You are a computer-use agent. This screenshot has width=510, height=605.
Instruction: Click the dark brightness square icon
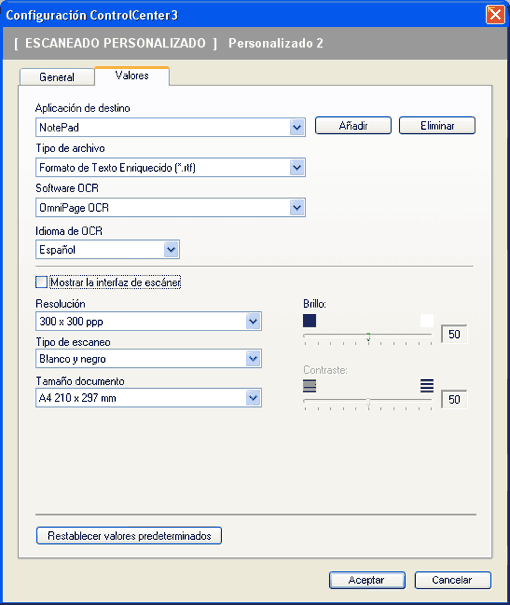[x=309, y=321]
